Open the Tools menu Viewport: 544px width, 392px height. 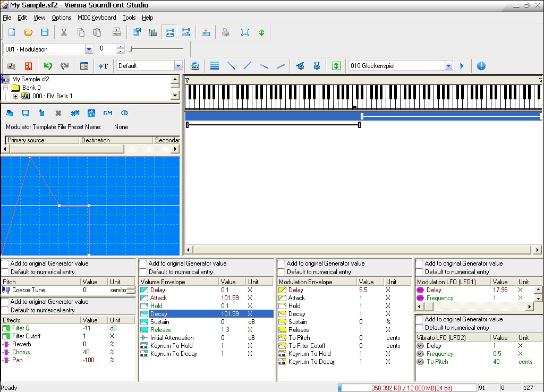[129, 18]
